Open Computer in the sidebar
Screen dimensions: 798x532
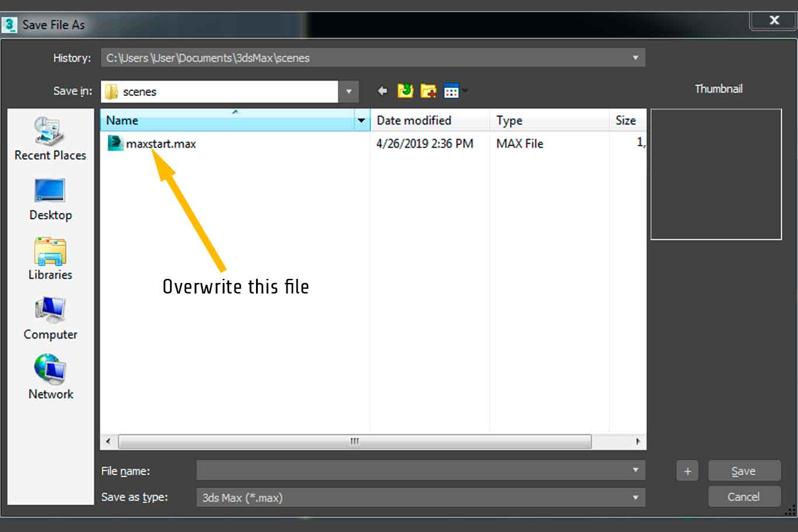pyautogui.click(x=50, y=319)
